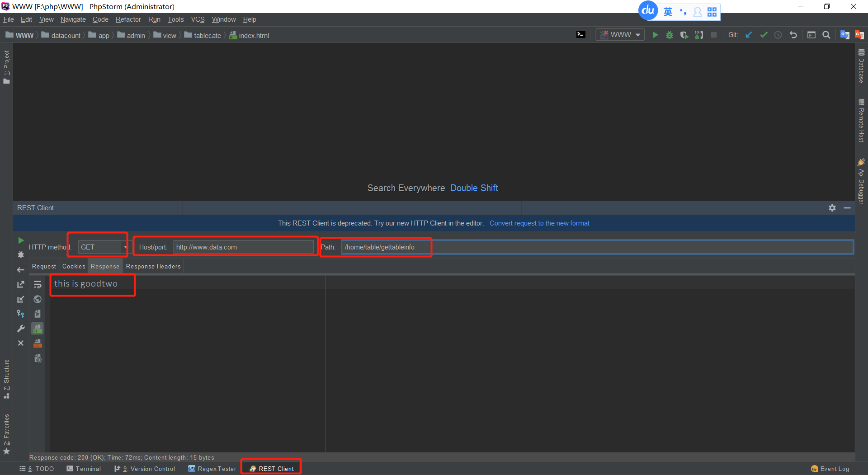The width and height of the screenshot is (868, 475).
Task: Click the Debug bug icon in main toolbar
Action: coord(670,35)
